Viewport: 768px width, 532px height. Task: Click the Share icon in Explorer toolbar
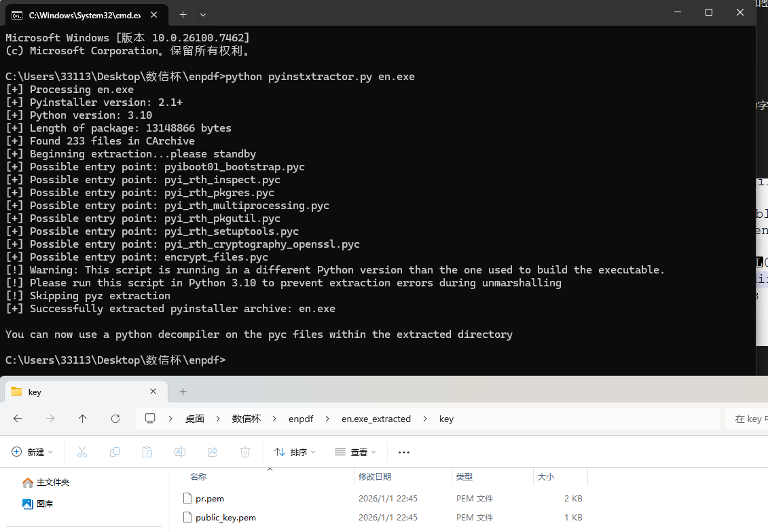pos(213,452)
